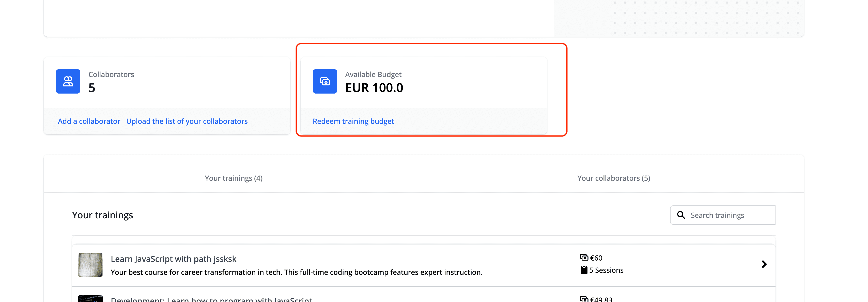Click the blue Collaborators people icon

(68, 81)
